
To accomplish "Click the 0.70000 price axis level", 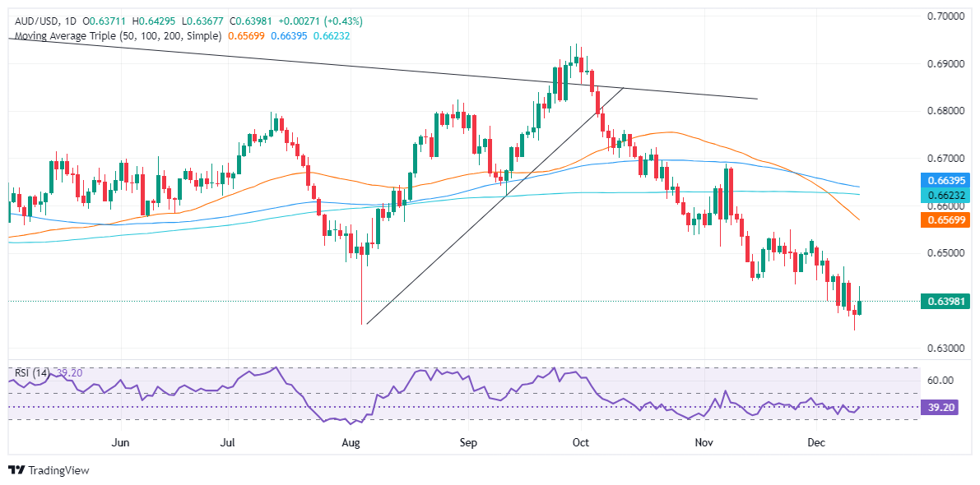I will click(x=948, y=16).
